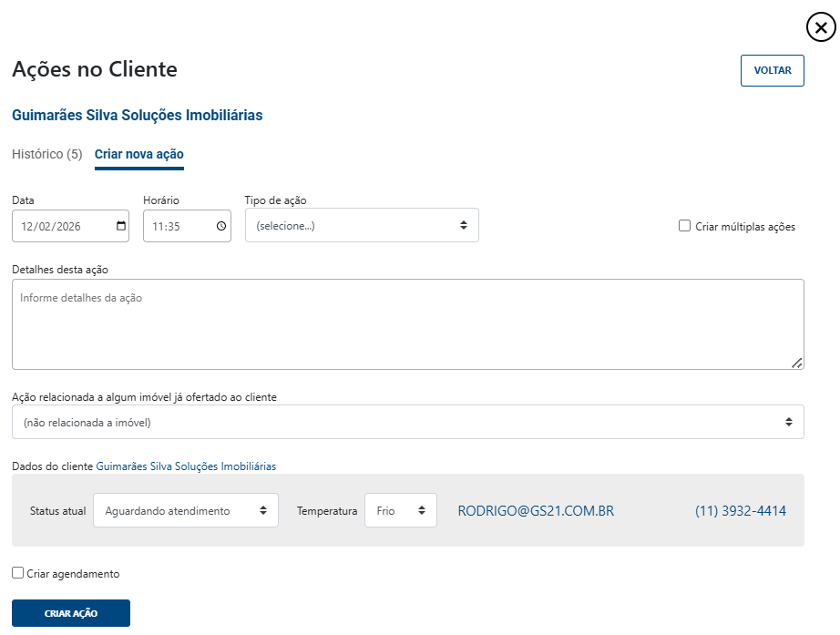Open the RODRIGO@GS21.COM.BR email link
Image resolution: width=840 pixels, height=635 pixels.
[x=536, y=511]
